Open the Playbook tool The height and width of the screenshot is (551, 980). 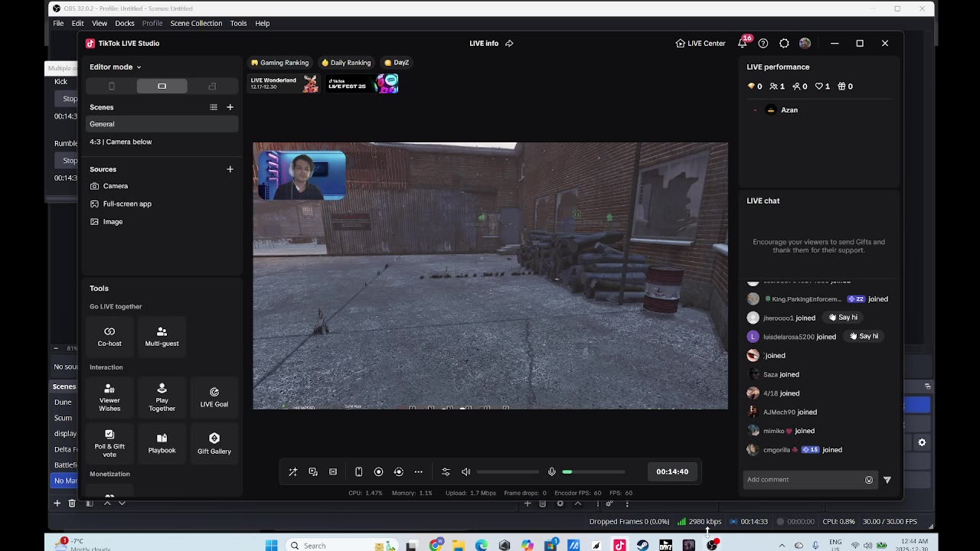click(x=162, y=444)
